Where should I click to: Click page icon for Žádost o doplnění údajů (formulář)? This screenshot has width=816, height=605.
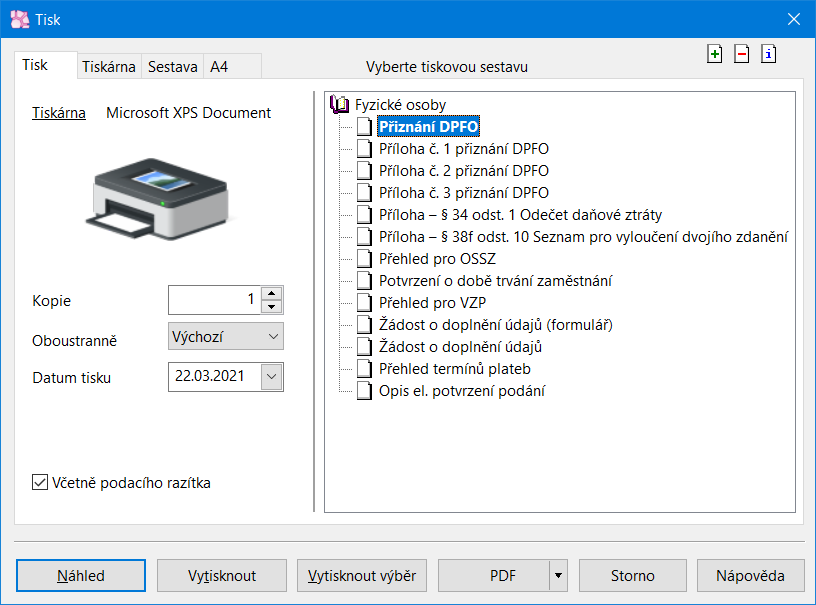click(364, 325)
